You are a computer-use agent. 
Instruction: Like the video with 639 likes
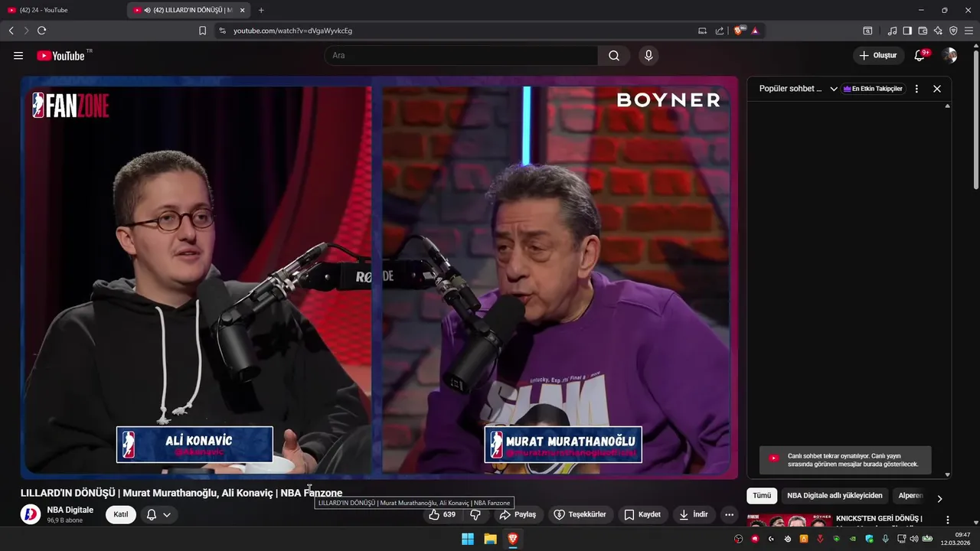(x=443, y=514)
